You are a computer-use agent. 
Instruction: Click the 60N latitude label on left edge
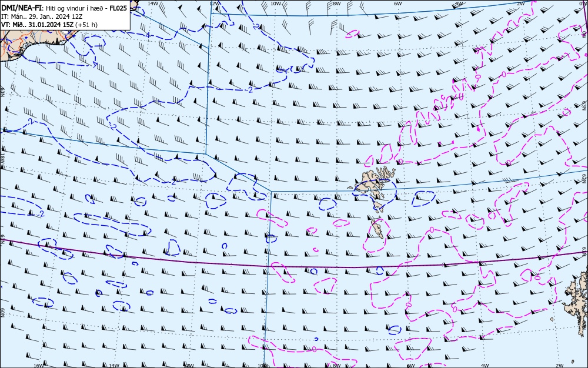point(2,313)
